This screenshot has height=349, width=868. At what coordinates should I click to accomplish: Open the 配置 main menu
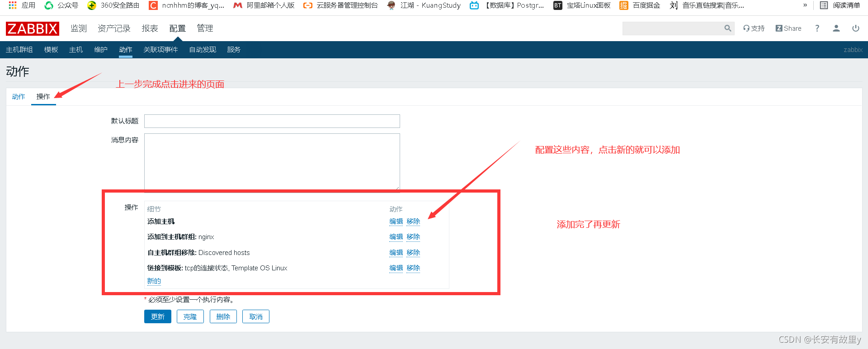178,28
